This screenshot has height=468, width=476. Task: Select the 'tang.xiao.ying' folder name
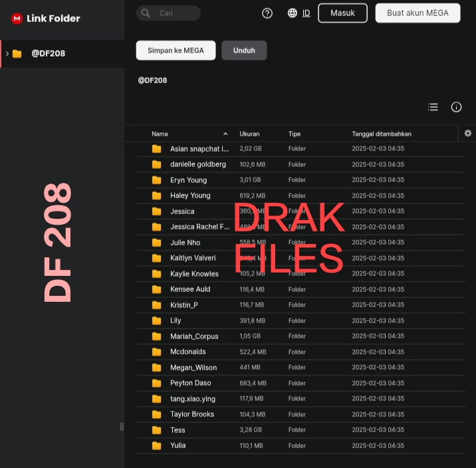pos(193,399)
